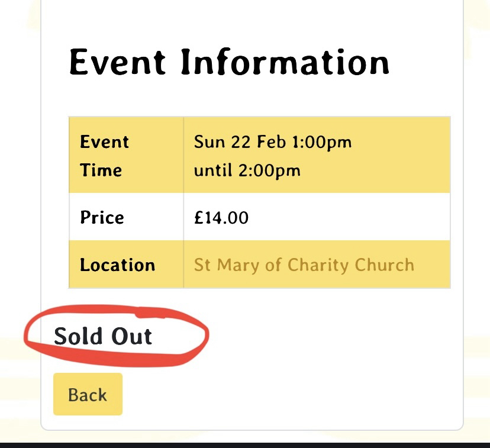The width and height of the screenshot is (490, 448).
Task: Select the Location label cell
Action: tap(117, 265)
